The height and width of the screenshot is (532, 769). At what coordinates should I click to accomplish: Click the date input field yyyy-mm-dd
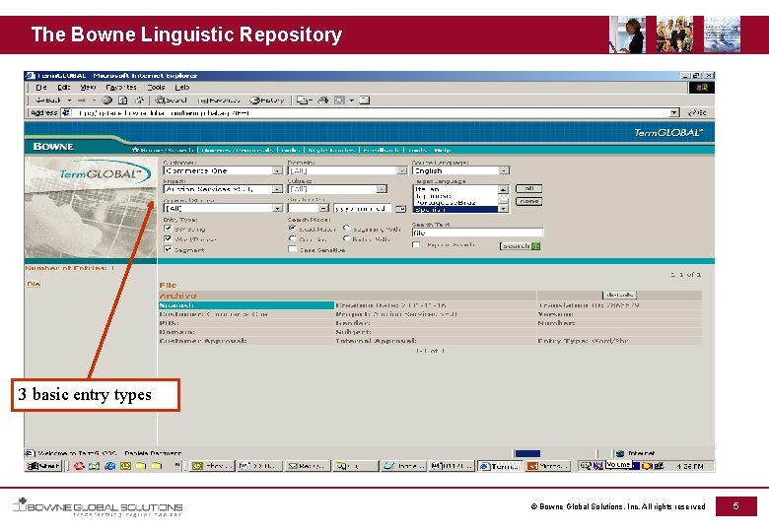click(362, 208)
